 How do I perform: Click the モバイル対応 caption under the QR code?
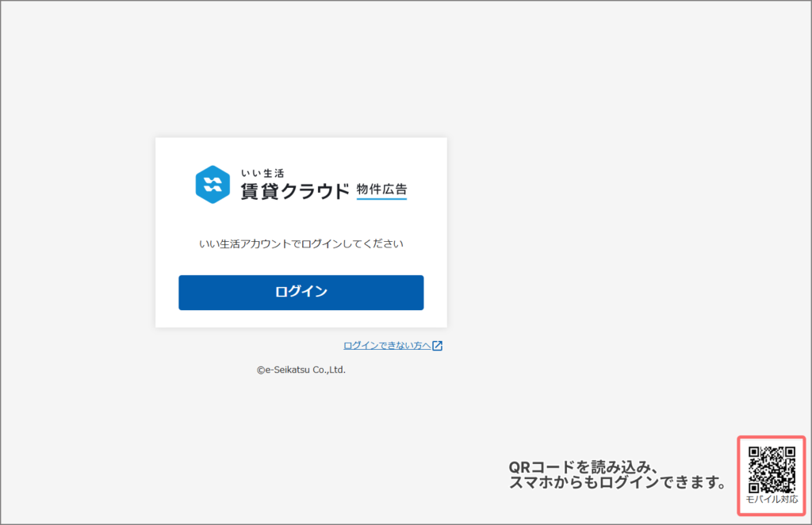click(x=772, y=499)
